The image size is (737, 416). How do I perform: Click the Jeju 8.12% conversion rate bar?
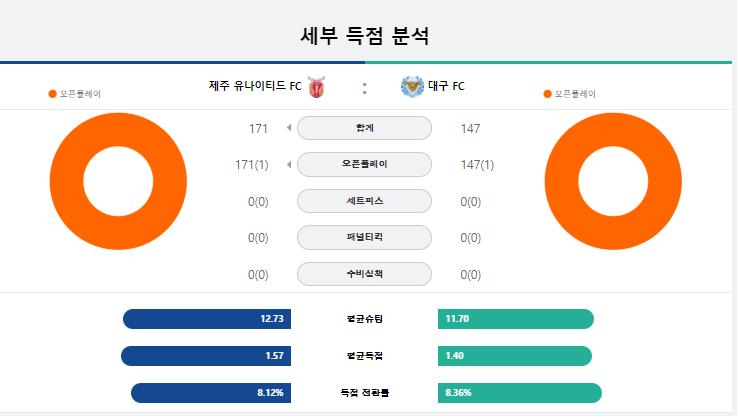point(211,393)
